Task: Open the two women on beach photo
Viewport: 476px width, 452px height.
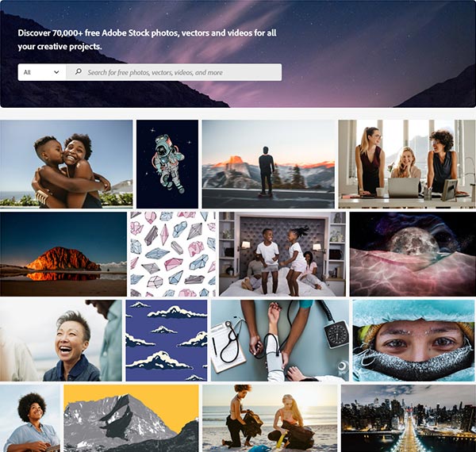Action: [270, 419]
